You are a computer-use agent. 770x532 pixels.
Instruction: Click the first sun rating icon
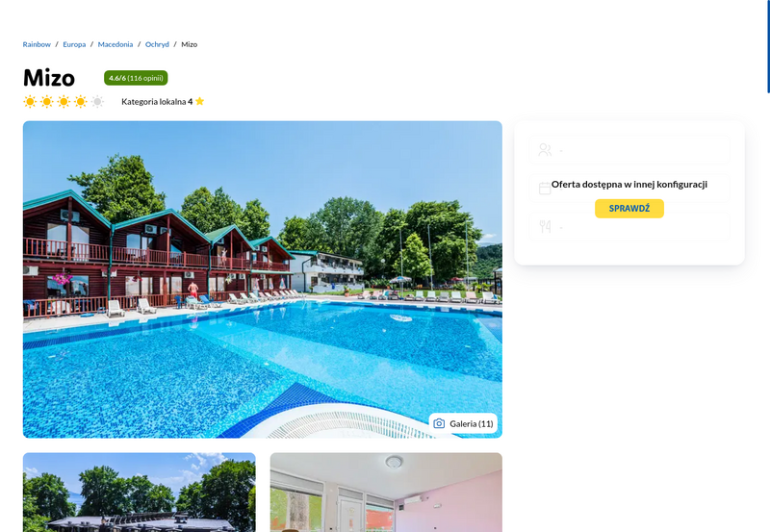[30, 102]
